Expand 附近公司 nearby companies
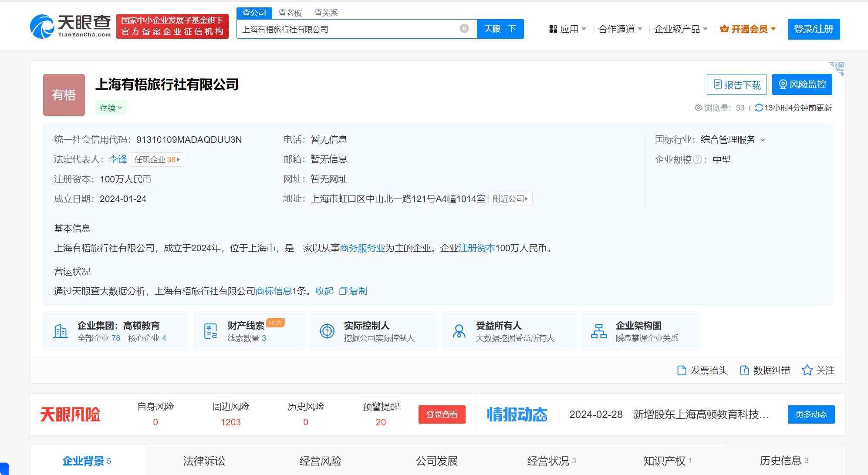Image resolution: width=868 pixels, height=475 pixels. click(510, 199)
